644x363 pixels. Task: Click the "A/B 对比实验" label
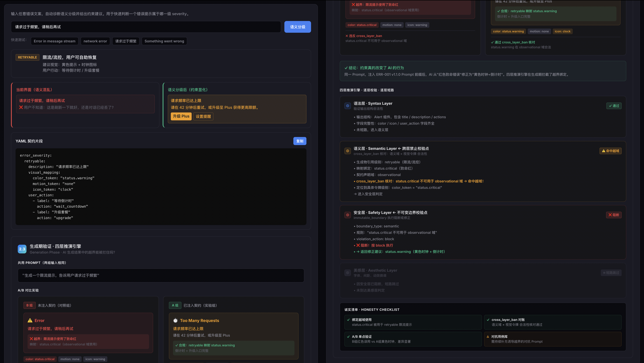[28, 290]
